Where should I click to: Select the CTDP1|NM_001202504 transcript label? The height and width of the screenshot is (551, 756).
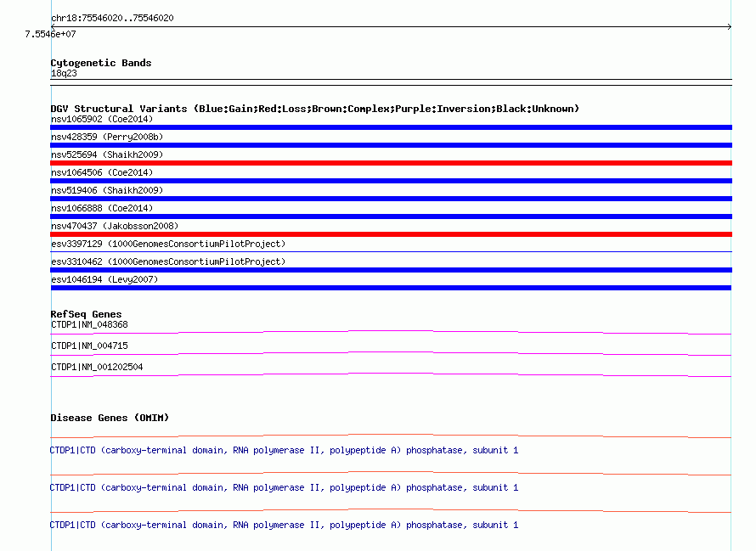pyautogui.click(x=97, y=368)
